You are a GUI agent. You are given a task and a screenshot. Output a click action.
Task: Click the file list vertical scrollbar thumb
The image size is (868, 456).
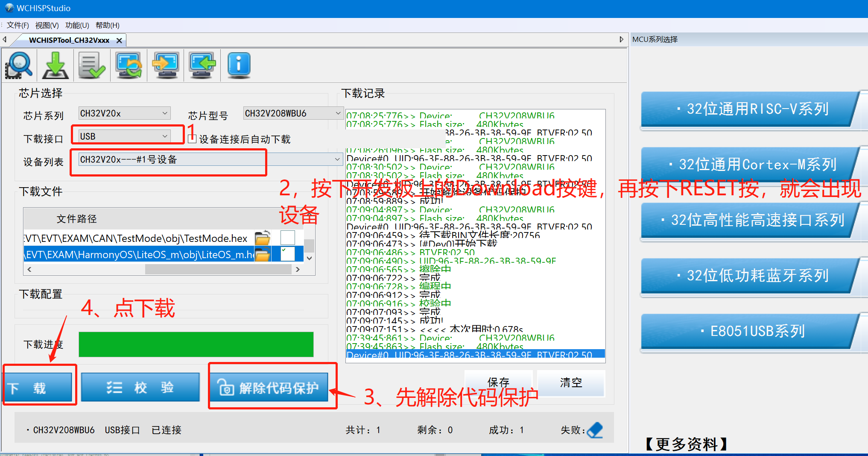point(310,246)
